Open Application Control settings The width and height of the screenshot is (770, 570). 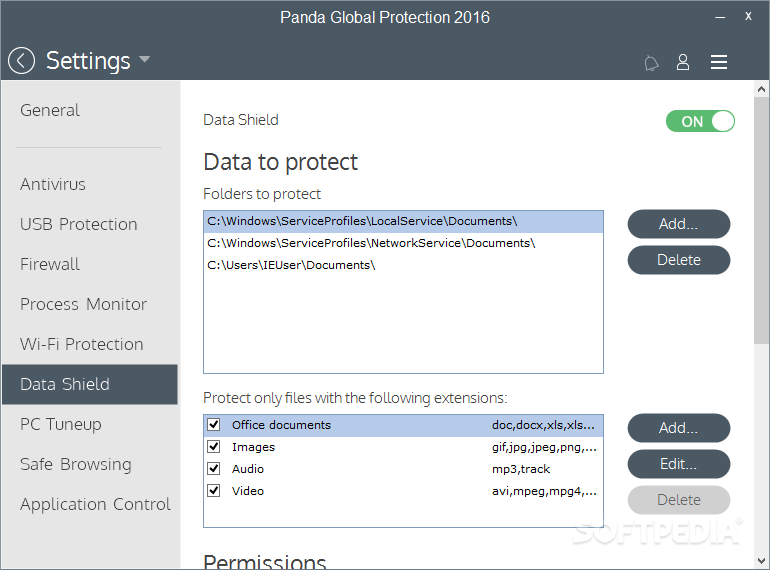click(x=95, y=504)
